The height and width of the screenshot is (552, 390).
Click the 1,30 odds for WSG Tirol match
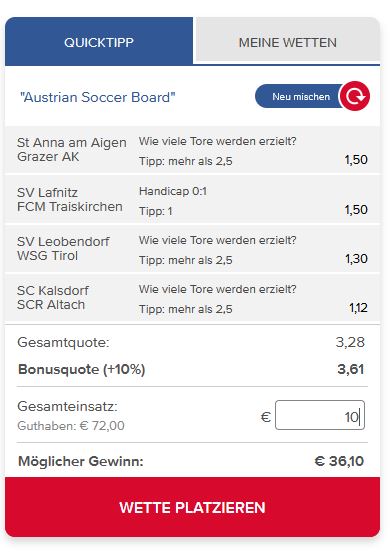pyautogui.click(x=356, y=259)
